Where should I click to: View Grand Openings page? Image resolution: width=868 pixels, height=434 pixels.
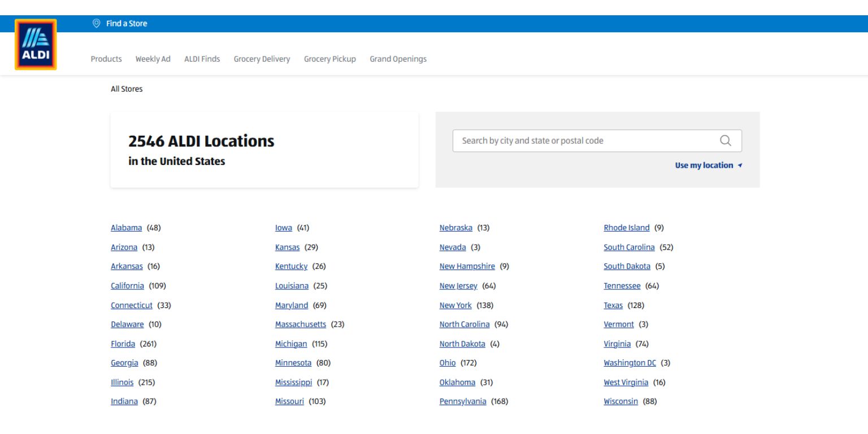(398, 59)
